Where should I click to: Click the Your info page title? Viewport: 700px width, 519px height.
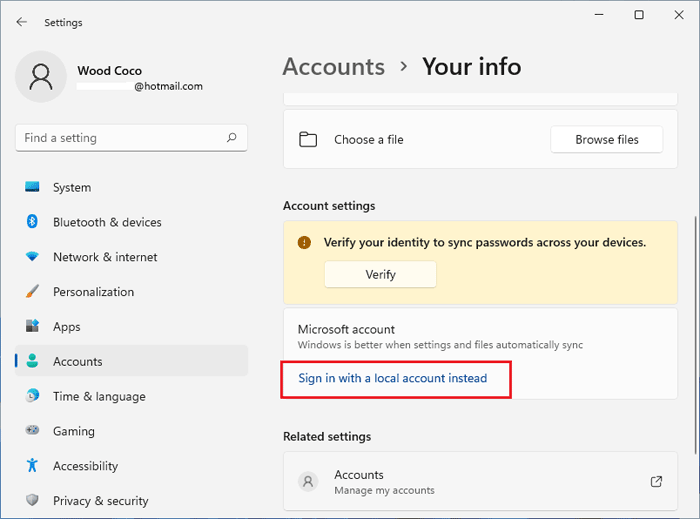coord(471,67)
